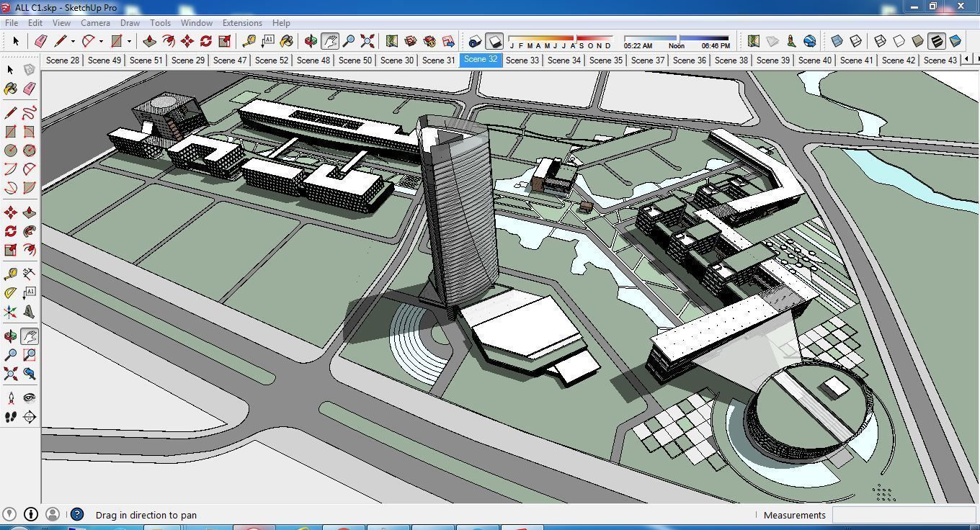
Task: Select the Make Component tool
Action: (x=30, y=70)
